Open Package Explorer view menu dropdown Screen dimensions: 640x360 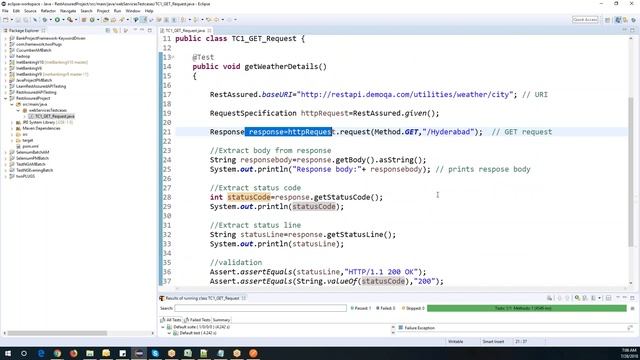[135, 31]
